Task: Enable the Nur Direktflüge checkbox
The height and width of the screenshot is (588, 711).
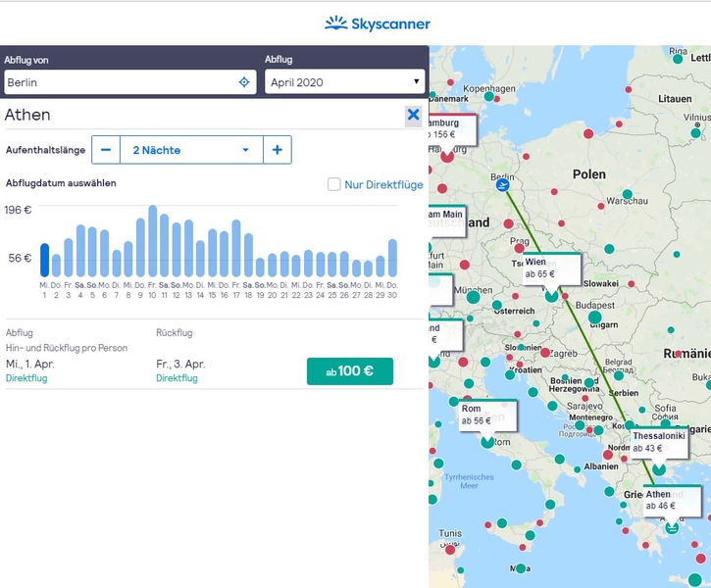Action: click(334, 184)
